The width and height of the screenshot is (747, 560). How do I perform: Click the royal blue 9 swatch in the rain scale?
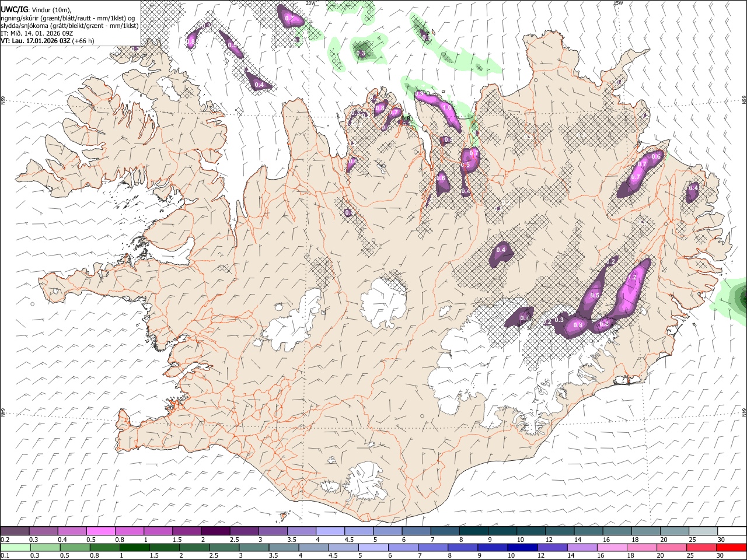[x=492, y=548]
